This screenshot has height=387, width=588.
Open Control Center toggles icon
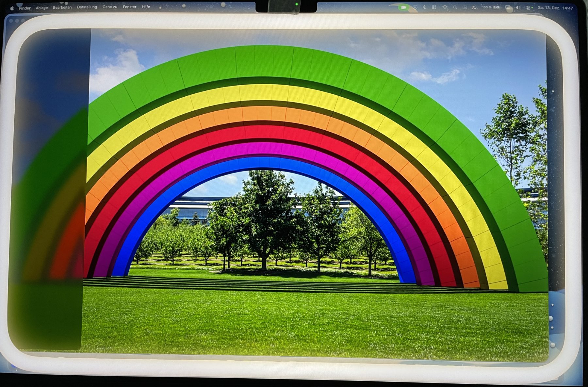pos(529,8)
